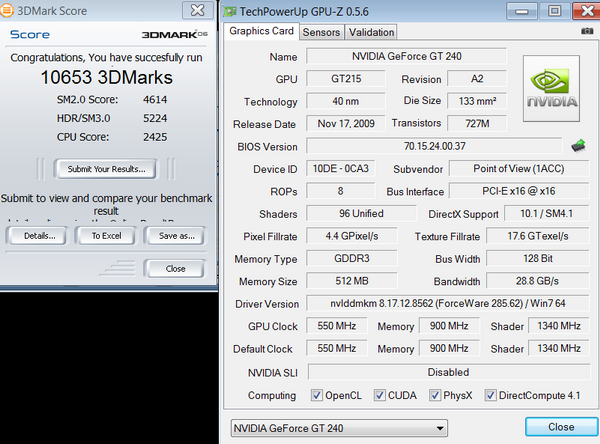This screenshot has height=444, width=600.
Task: Toggle the PhysX checkbox
Action: point(435,395)
